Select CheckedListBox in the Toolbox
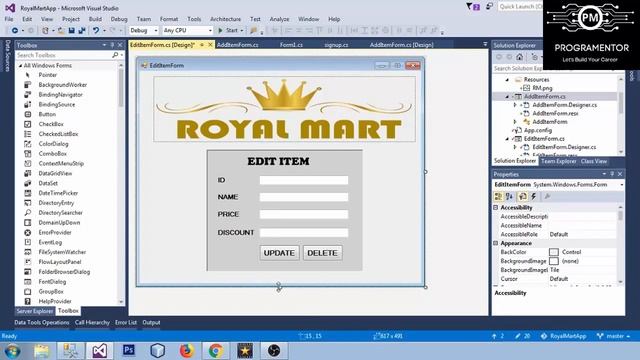Viewport: 640px width, 360px height. point(58,134)
